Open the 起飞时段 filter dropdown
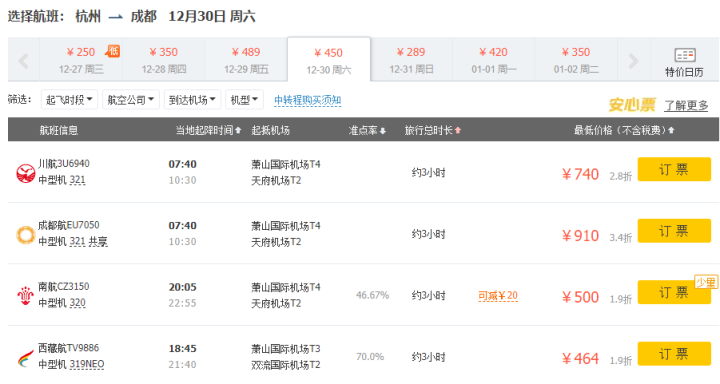This screenshot has height=384, width=720. [69, 99]
